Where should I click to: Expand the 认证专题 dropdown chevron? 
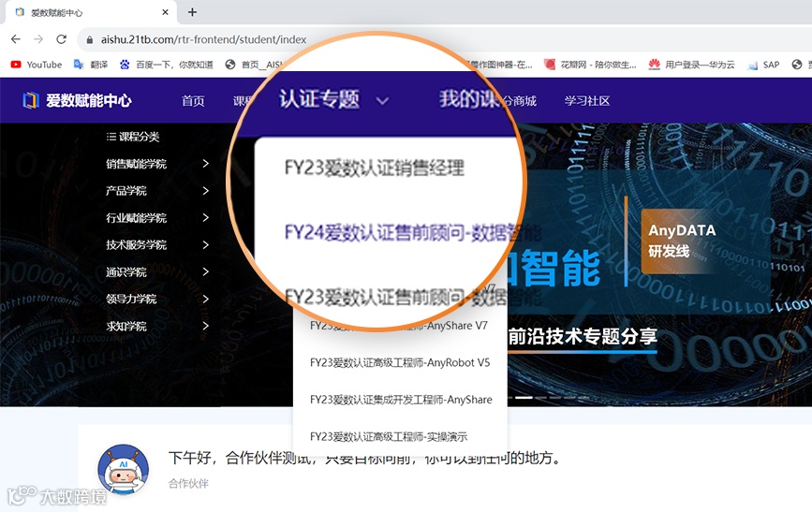pos(382,100)
